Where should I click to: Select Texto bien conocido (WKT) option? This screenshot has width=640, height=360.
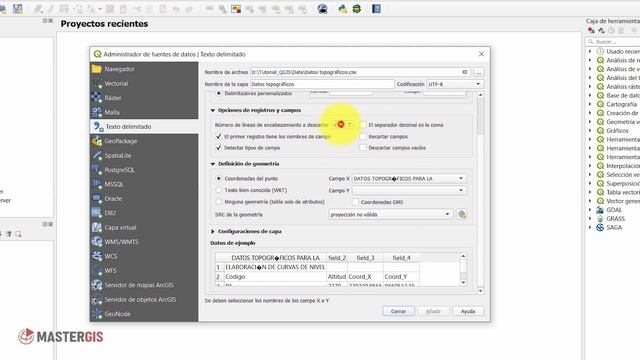click(219, 190)
